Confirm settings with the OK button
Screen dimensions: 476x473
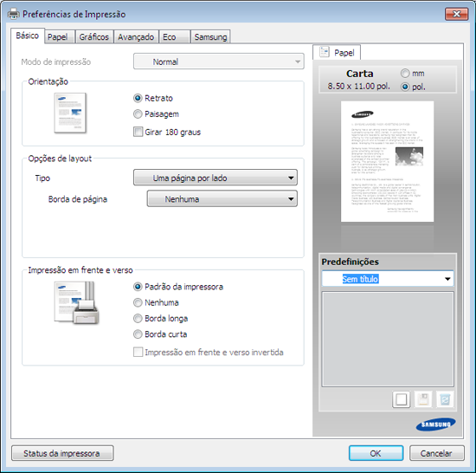pos(376,453)
